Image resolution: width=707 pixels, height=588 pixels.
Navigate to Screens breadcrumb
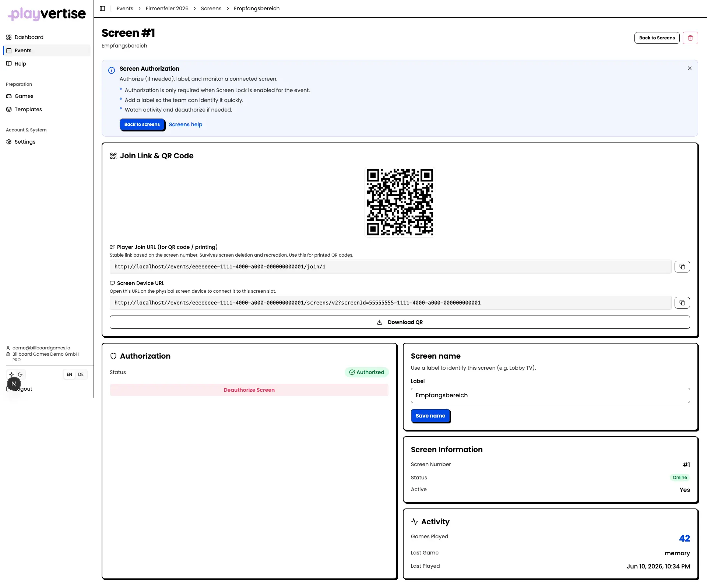click(x=211, y=8)
